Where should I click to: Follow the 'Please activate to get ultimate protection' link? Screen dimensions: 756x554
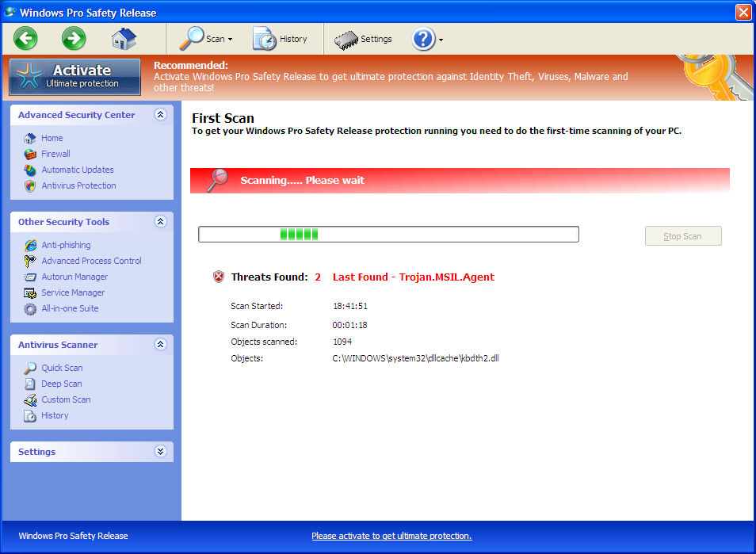pyautogui.click(x=391, y=536)
